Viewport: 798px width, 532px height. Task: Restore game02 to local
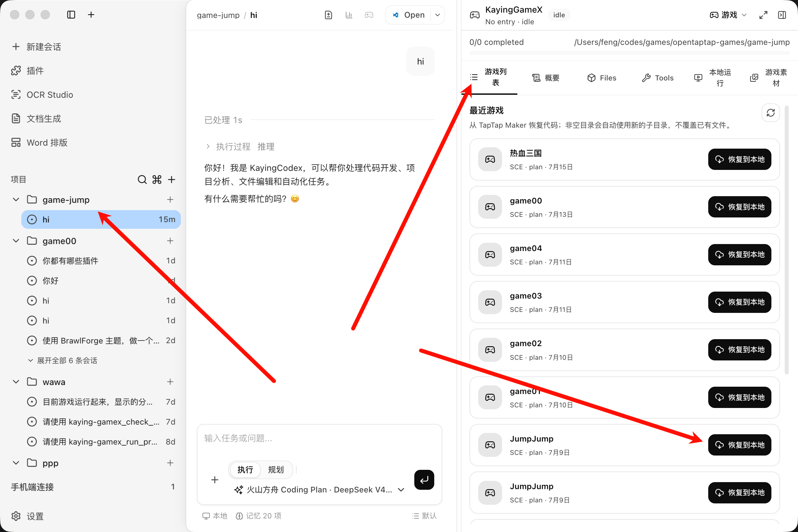pos(739,349)
